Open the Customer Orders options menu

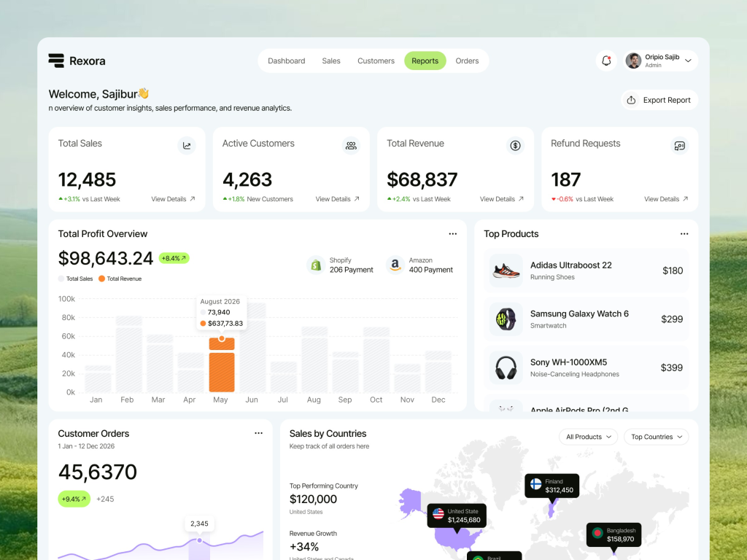pyautogui.click(x=258, y=432)
